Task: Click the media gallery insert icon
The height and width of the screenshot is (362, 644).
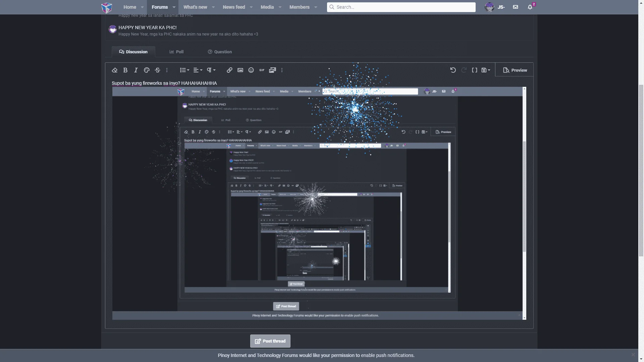Action: pyautogui.click(x=272, y=70)
